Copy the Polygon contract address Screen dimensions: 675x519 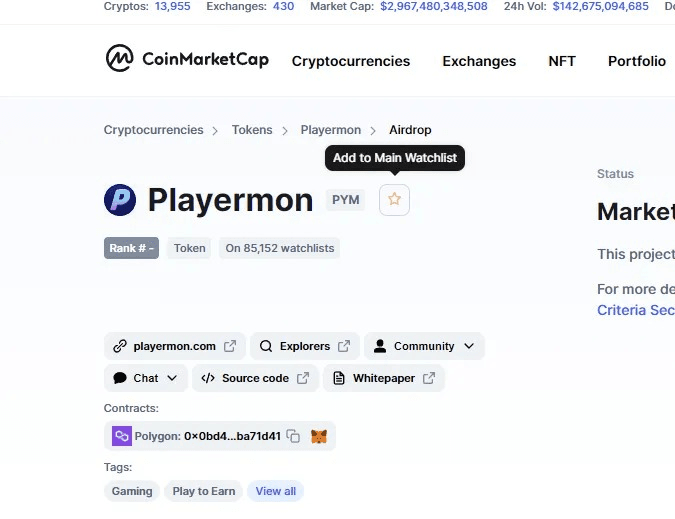(x=293, y=436)
